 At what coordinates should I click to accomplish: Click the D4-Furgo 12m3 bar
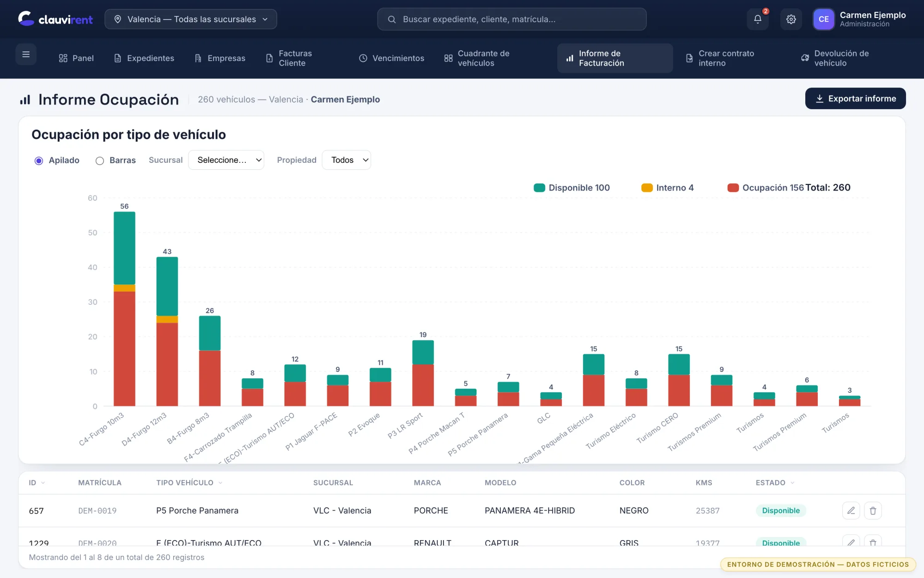click(x=167, y=332)
